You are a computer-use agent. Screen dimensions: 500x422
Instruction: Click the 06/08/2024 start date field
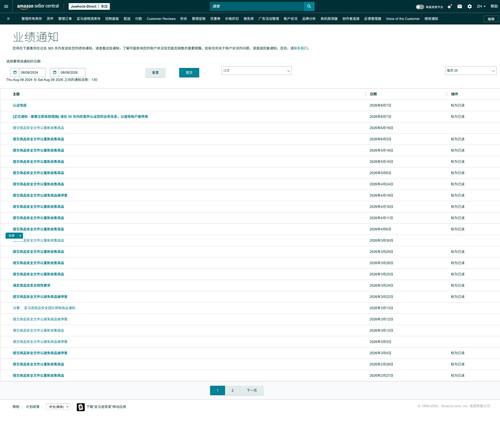[x=32, y=72]
